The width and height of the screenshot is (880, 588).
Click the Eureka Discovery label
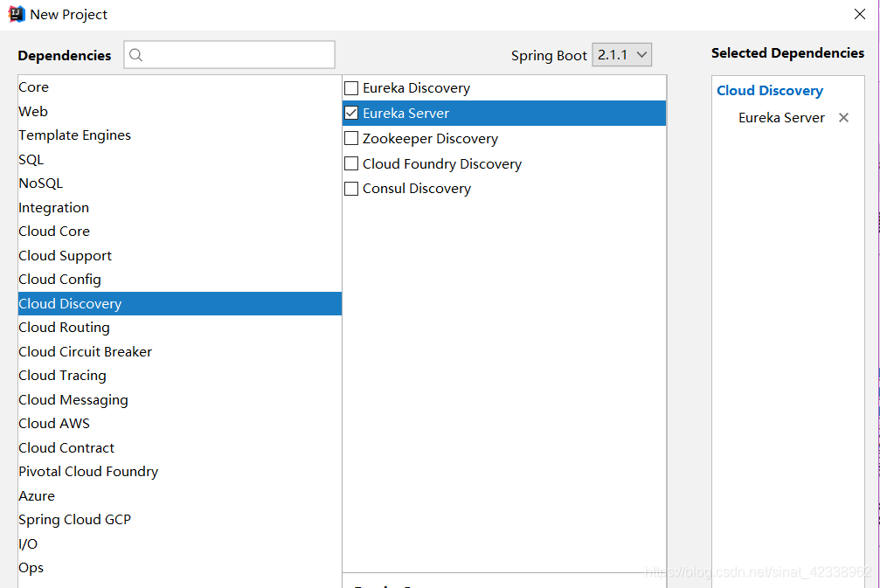tap(416, 88)
